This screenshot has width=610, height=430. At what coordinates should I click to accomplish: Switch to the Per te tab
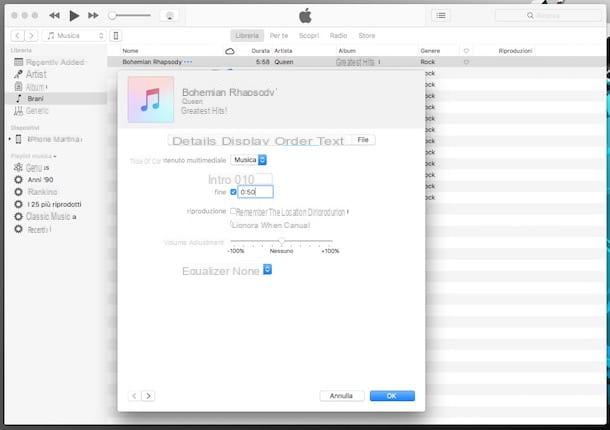279,36
